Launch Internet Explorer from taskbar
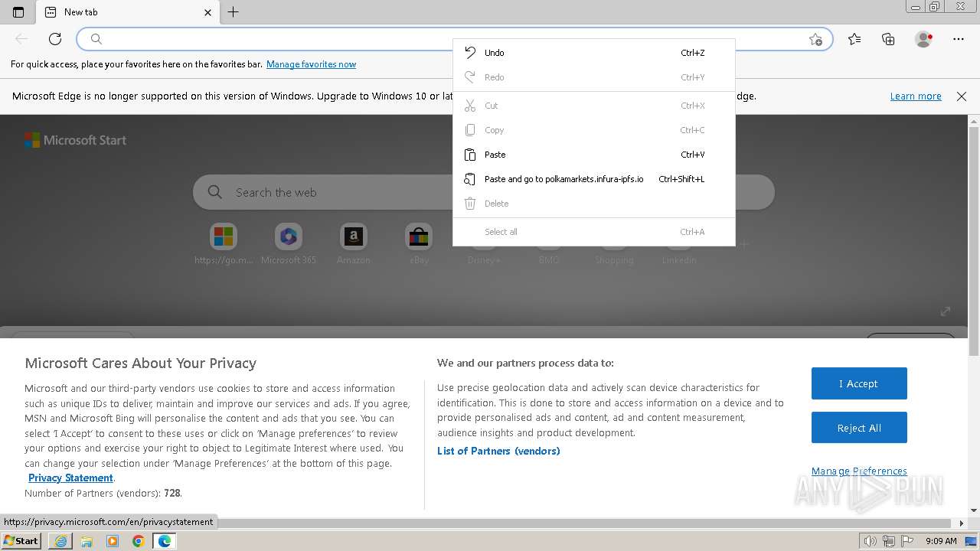This screenshot has width=980, height=551. tap(60, 541)
